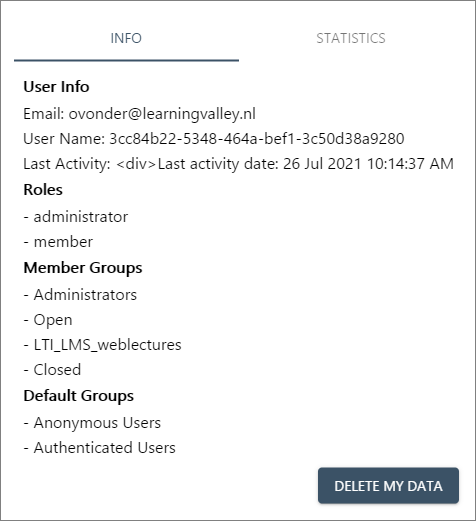476x521 pixels.
Task: Click the Member Groups heading
Action: 83,268
